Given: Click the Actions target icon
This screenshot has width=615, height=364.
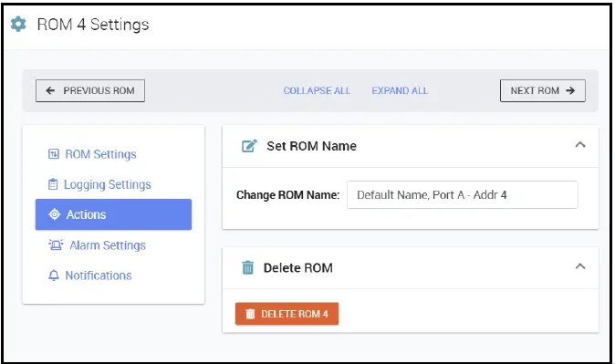Looking at the screenshot, I should click(55, 214).
